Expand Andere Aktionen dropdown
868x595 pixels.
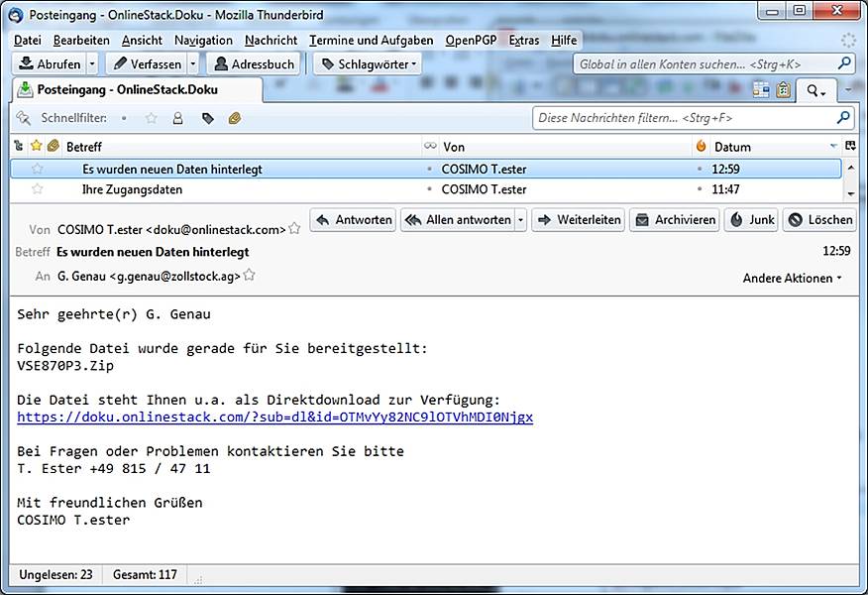click(792, 278)
